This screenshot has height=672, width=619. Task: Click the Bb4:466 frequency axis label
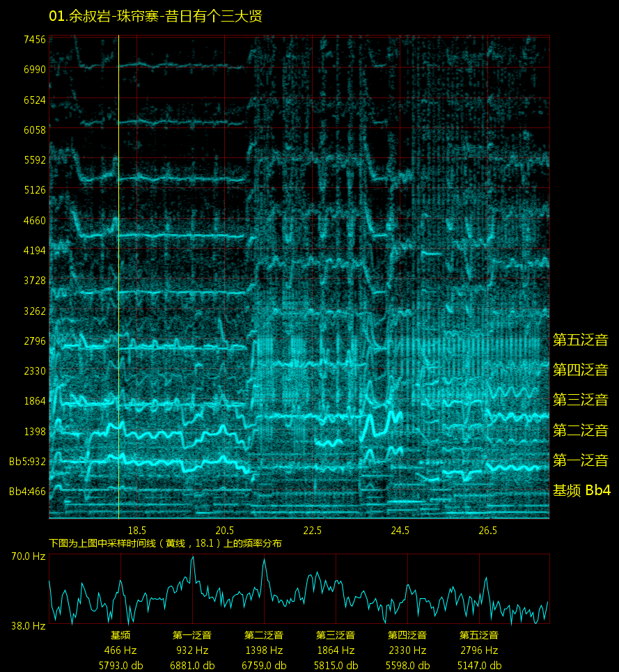pyautogui.click(x=27, y=492)
